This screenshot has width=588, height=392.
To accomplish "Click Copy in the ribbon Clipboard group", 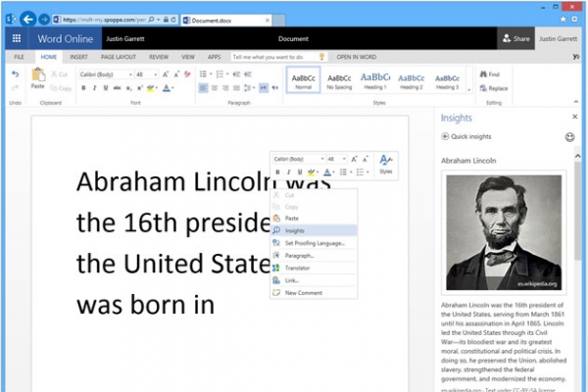I will coord(61,88).
